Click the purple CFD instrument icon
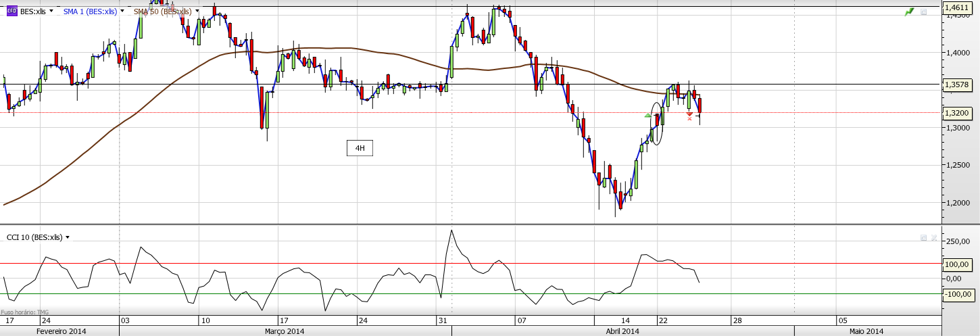 [12, 11]
